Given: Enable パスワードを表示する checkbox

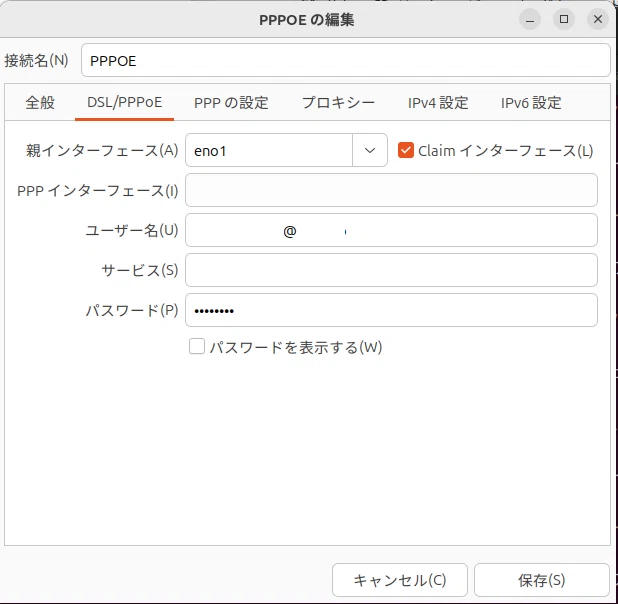Looking at the screenshot, I should (x=197, y=347).
